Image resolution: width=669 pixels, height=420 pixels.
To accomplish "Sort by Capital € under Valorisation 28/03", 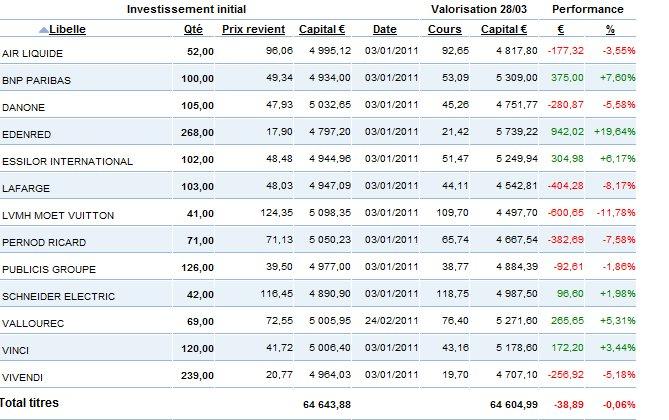I will click(x=504, y=29).
